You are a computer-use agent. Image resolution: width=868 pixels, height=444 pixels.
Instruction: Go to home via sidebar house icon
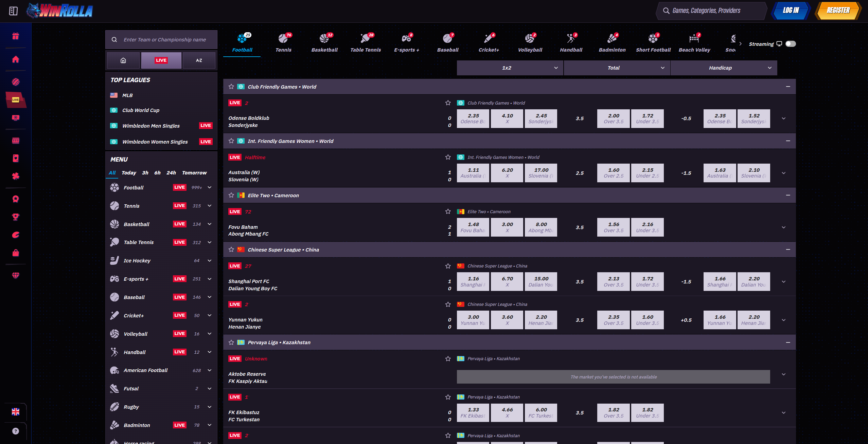point(16,59)
